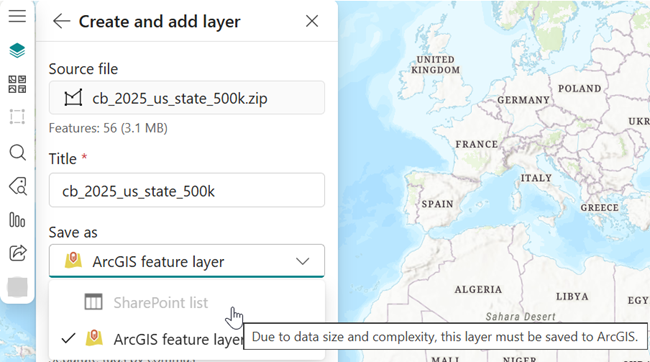Click the UNITED KINGDOM label on the map

(435, 65)
